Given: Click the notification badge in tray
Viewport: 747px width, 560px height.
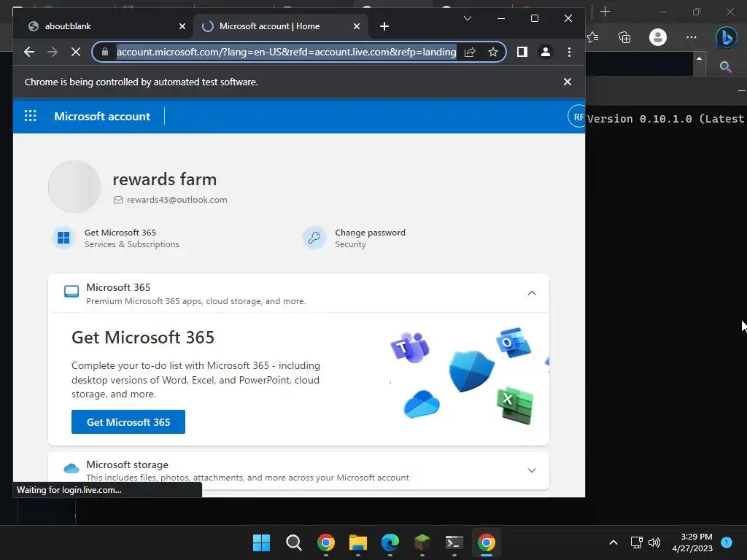Looking at the screenshot, I should tap(727, 542).
